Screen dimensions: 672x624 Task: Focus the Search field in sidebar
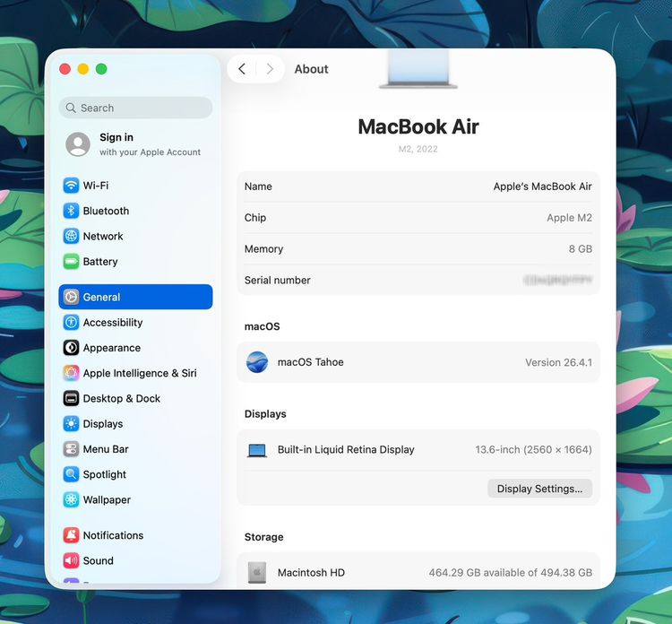pyautogui.click(x=135, y=108)
